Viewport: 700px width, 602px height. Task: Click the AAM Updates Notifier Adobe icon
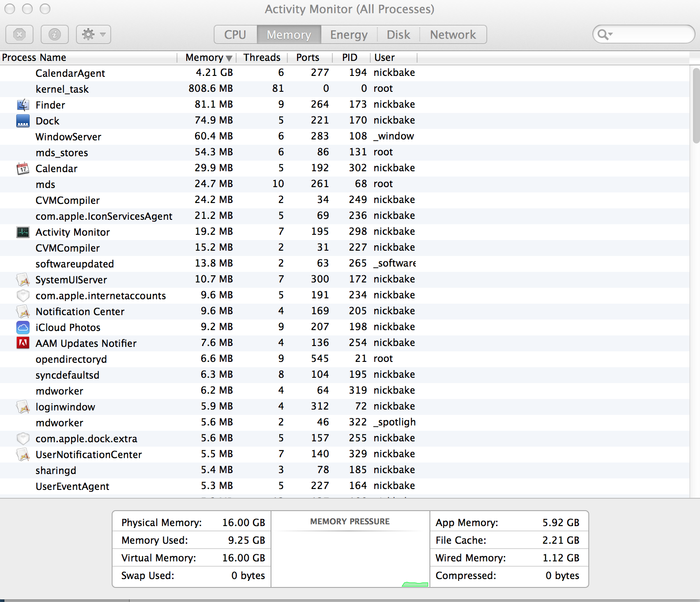pyautogui.click(x=23, y=343)
